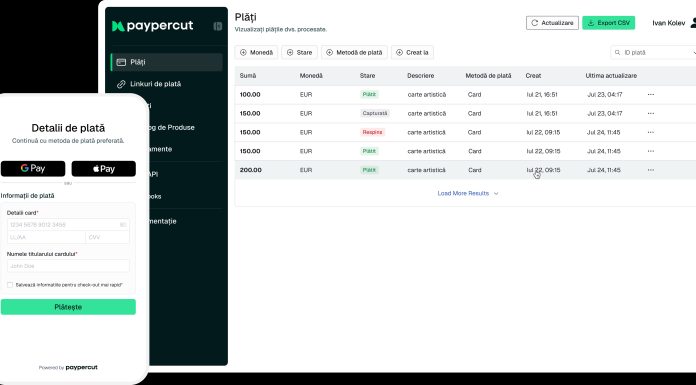
Task: Click the Powered by paypercut footer link
Action: pos(68,368)
